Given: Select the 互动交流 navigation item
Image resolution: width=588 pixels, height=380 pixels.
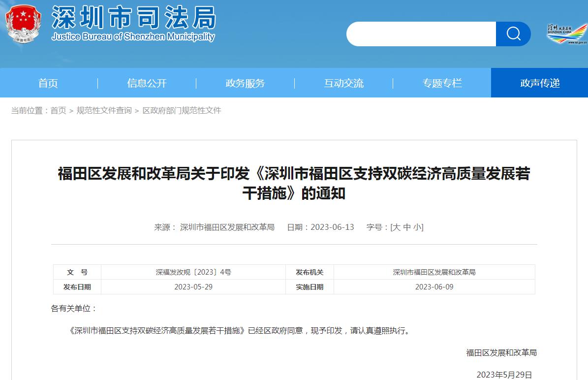Looking at the screenshot, I should click(343, 83).
